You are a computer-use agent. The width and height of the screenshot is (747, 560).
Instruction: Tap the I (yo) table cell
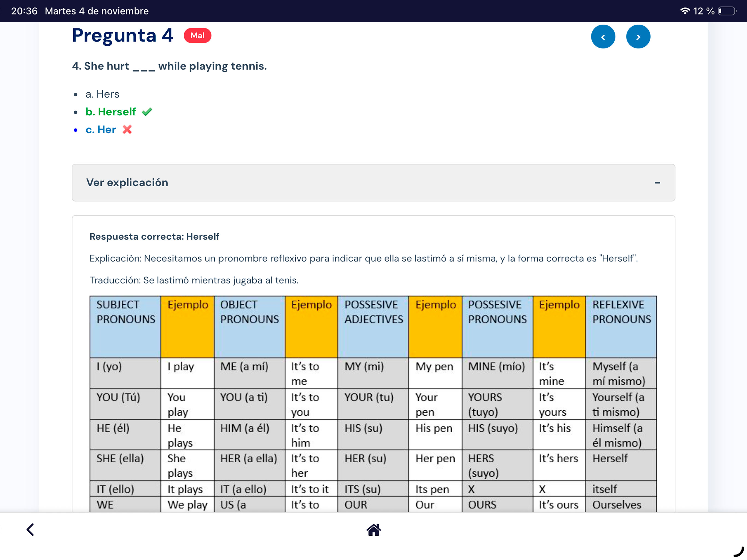pyautogui.click(x=125, y=373)
